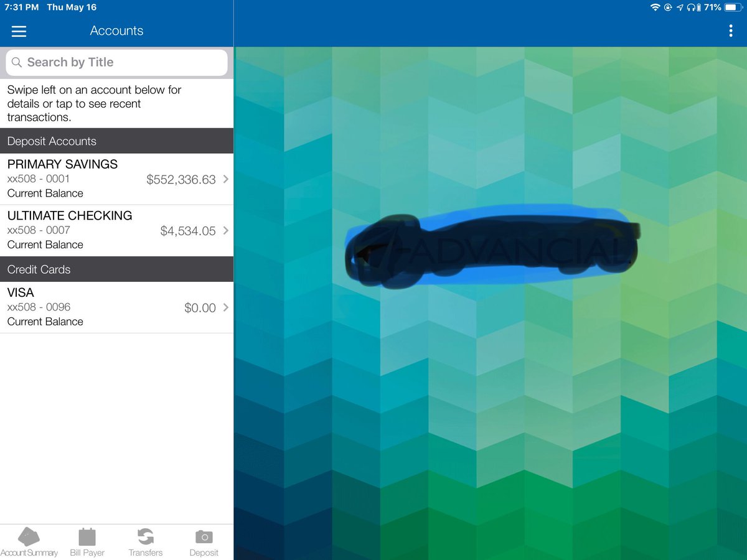Screen dimensions: 747x560
Task: Switch to Bill Payer tab label
Action: (x=87, y=553)
